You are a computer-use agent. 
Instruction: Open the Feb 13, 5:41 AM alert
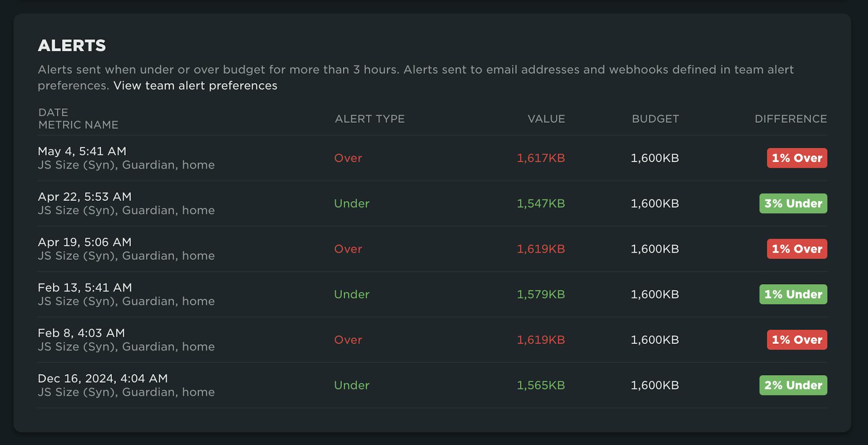85,288
